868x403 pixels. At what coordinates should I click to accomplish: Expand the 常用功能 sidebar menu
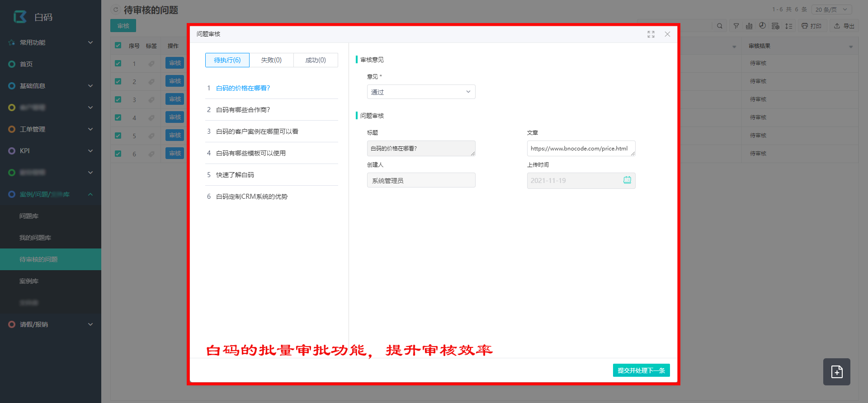(51, 42)
